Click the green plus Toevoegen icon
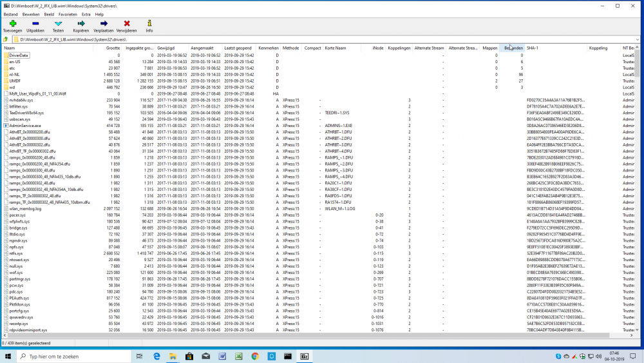Viewport: 644px width, 363px height. pyautogui.click(x=13, y=24)
